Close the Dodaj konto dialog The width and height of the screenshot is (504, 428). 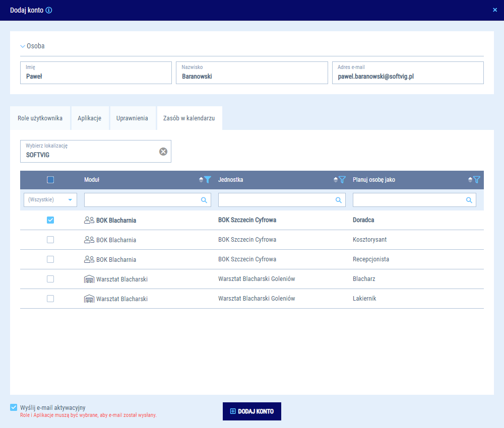click(495, 10)
